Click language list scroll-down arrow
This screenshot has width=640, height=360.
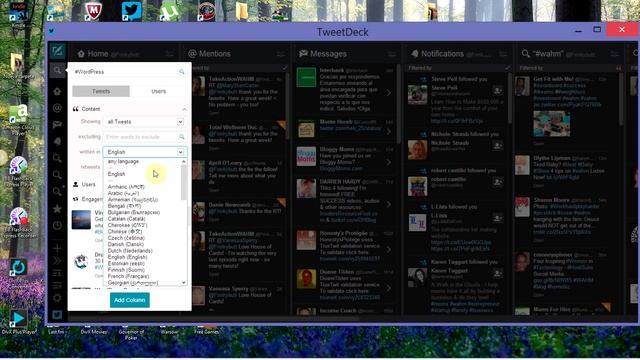tap(184, 282)
